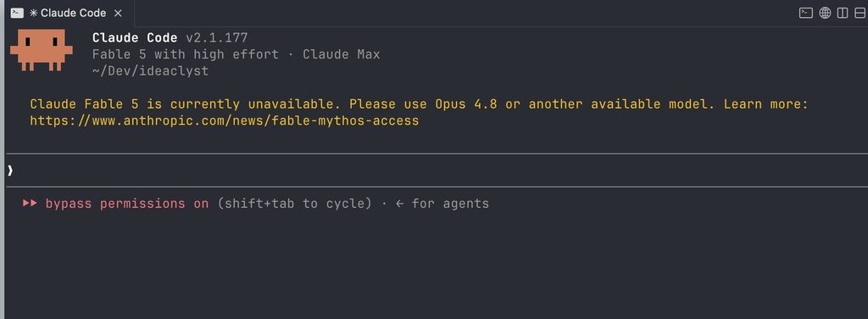Split the pane horizontally using the stacked rows icon
The height and width of the screenshot is (319, 868).
tap(860, 13)
